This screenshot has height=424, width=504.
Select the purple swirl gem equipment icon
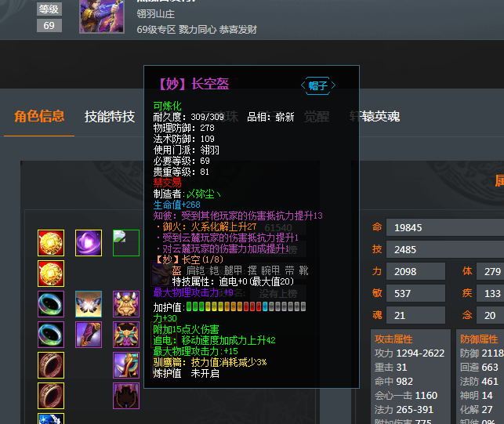pyautogui.click(x=89, y=243)
